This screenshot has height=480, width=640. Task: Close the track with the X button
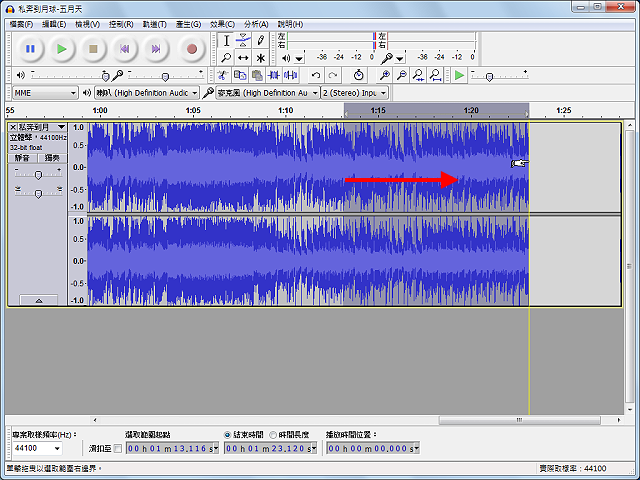coord(13,127)
